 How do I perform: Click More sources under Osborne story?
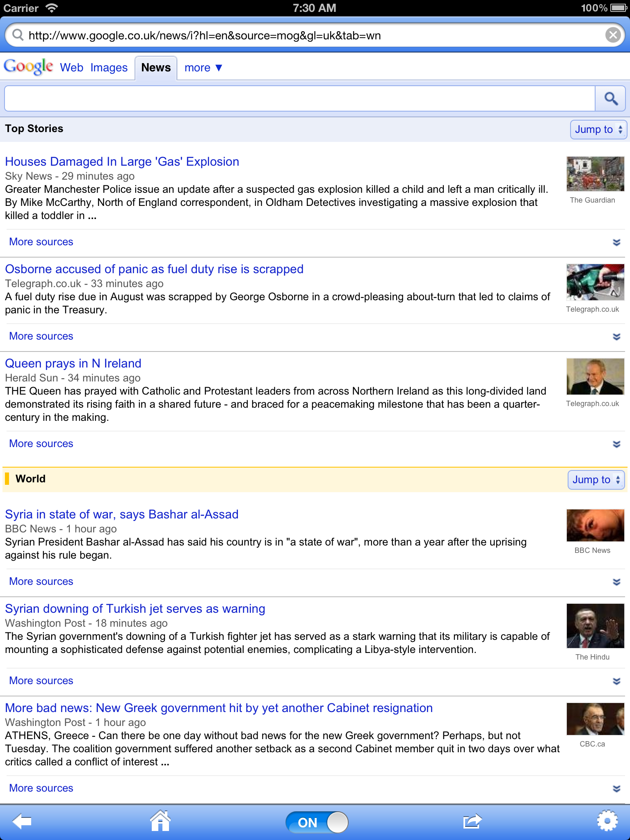[41, 336]
